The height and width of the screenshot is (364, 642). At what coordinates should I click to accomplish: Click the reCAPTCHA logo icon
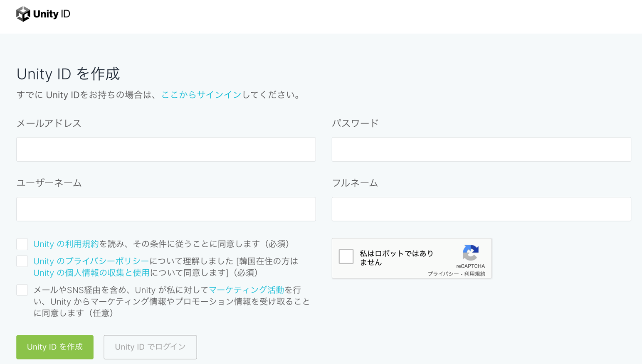click(x=471, y=253)
